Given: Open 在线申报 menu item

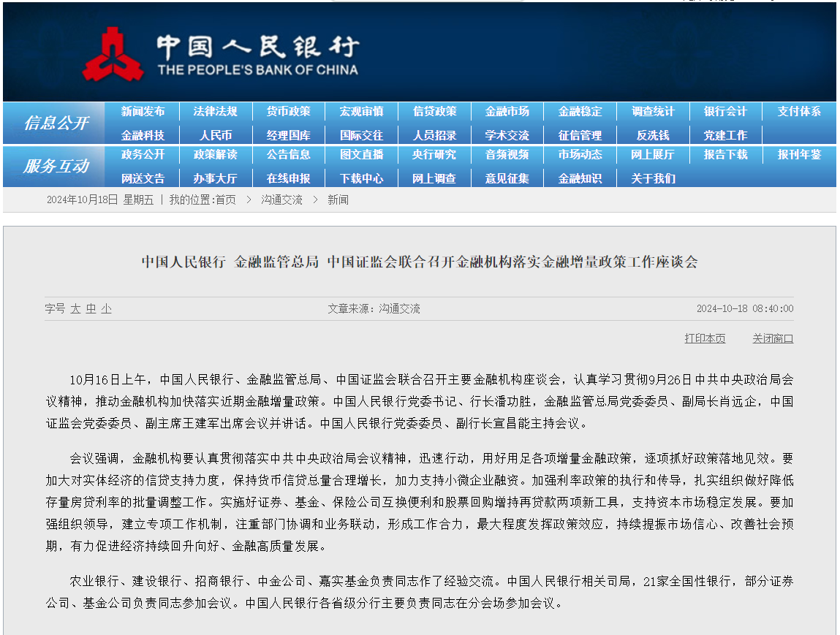Looking at the screenshot, I should click(x=288, y=179).
